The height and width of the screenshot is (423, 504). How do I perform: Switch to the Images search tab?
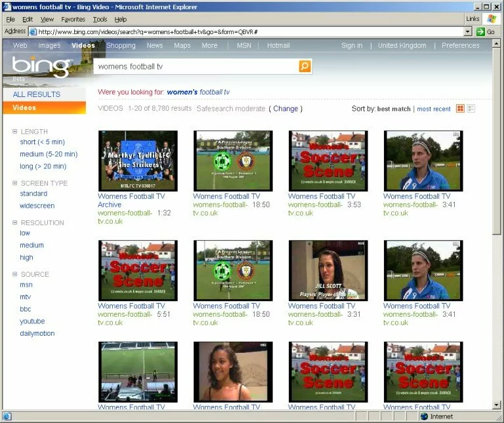[49, 46]
